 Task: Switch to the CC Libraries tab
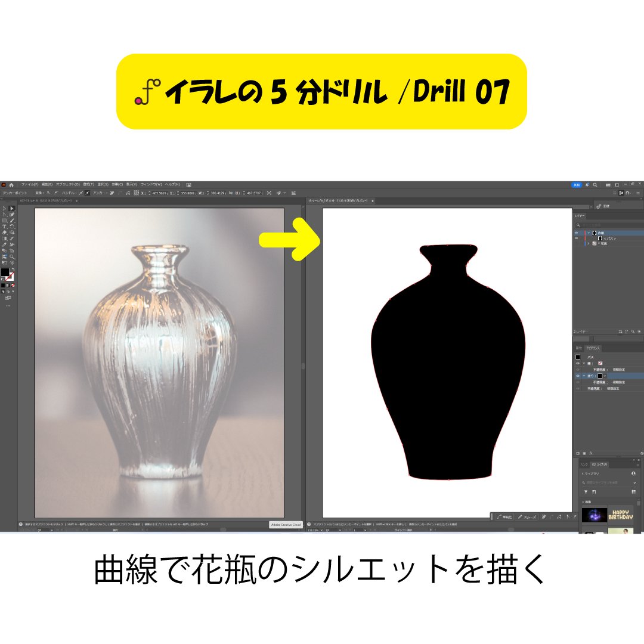point(599,465)
